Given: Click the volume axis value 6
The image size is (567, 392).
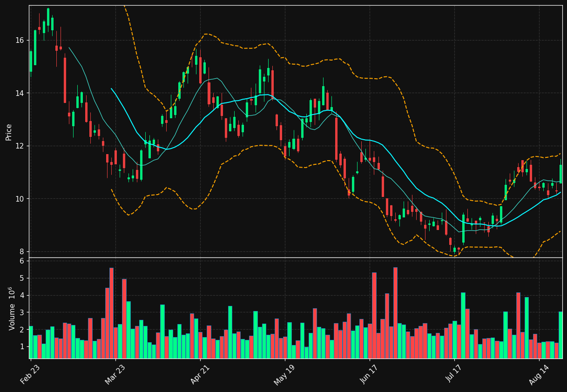Looking at the screenshot, I should click(22, 261).
